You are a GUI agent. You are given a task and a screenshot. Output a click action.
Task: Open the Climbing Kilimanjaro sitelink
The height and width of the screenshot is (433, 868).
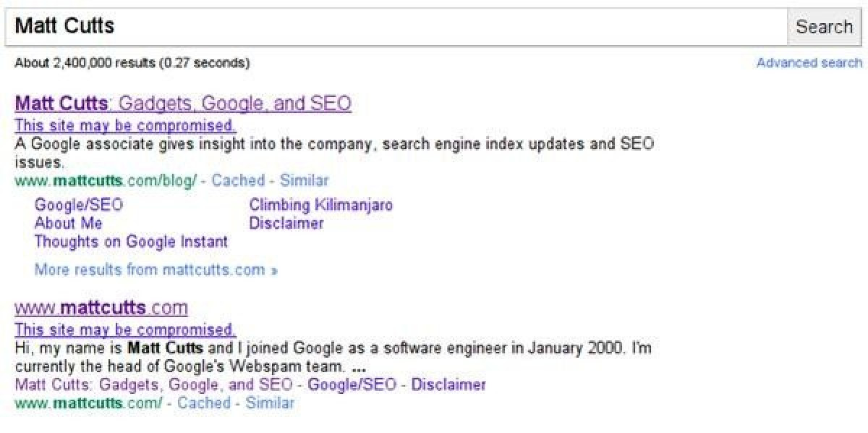click(321, 205)
